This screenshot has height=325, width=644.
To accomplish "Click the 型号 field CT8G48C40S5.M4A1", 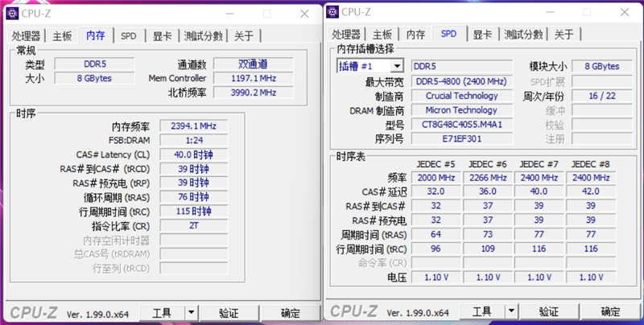I will (x=461, y=125).
